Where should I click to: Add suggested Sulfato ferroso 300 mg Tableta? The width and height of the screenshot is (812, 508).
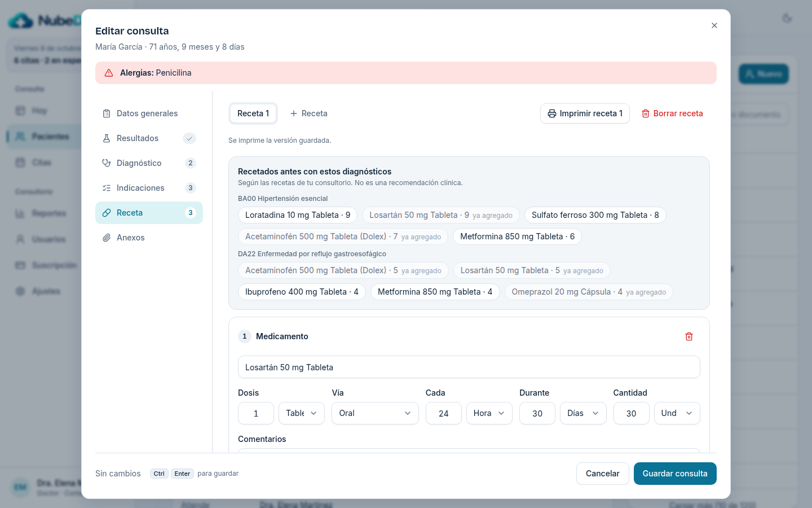pyautogui.click(x=595, y=215)
